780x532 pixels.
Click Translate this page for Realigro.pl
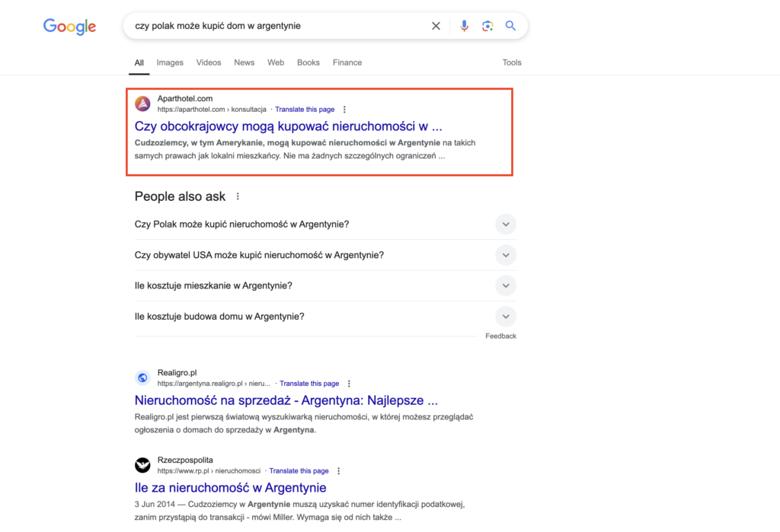tap(309, 384)
